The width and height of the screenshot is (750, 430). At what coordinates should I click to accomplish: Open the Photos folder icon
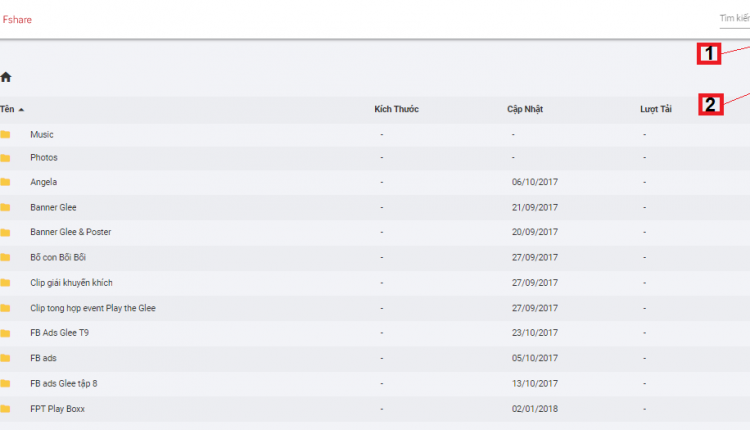(x=5, y=158)
